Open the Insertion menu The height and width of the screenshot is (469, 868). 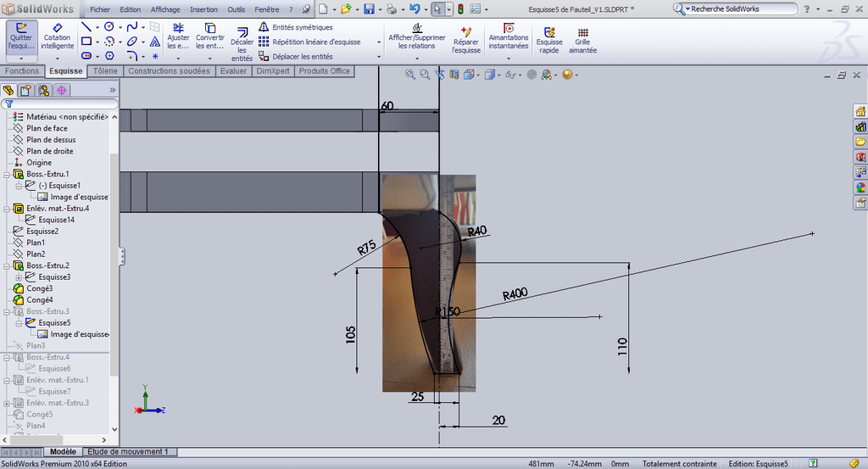(203, 9)
